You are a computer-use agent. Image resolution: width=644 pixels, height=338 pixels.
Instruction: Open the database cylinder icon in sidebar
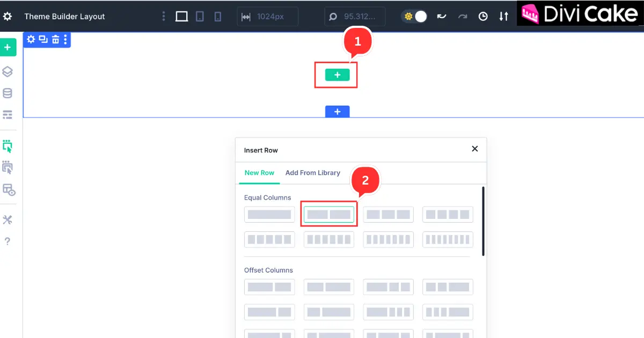(8, 93)
